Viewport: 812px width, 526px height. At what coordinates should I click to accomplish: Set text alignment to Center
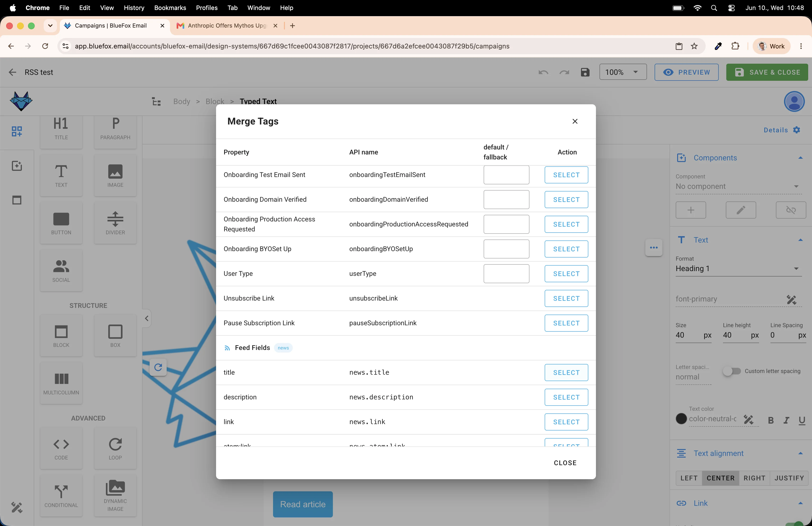pyautogui.click(x=721, y=478)
